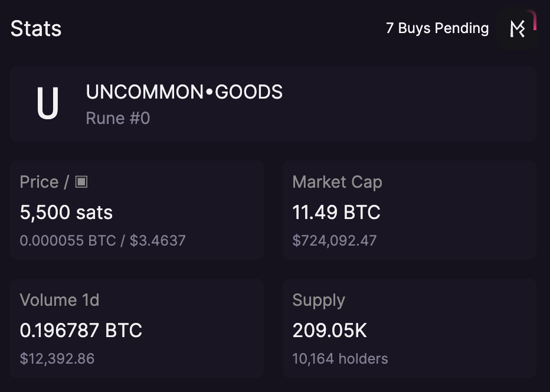
Task: Click the Volume 1d label
Action: (60, 300)
